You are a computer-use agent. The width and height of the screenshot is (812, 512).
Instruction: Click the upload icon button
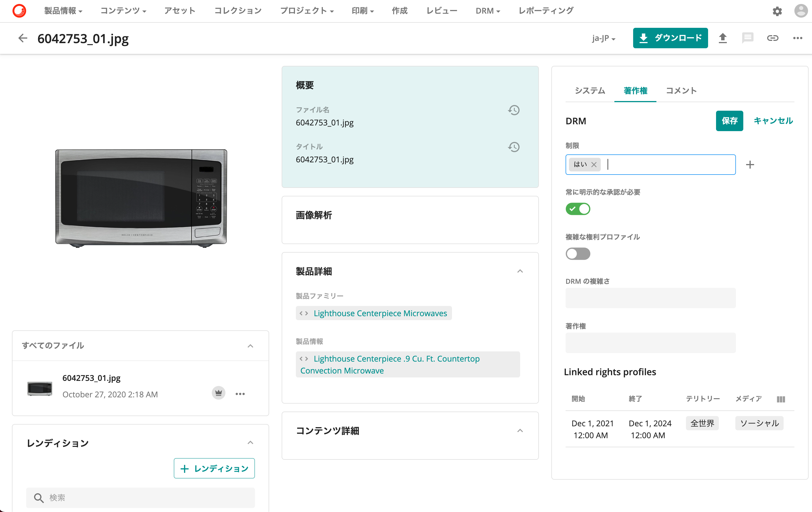pyautogui.click(x=722, y=38)
